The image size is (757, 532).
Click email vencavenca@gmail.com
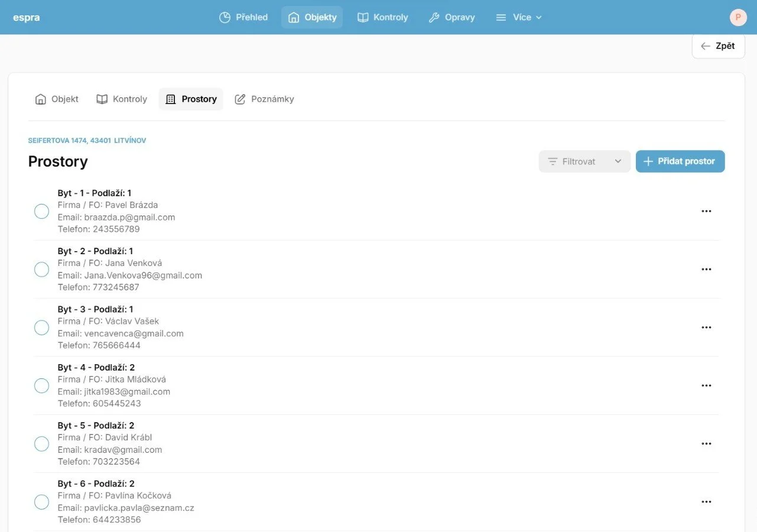(x=134, y=333)
